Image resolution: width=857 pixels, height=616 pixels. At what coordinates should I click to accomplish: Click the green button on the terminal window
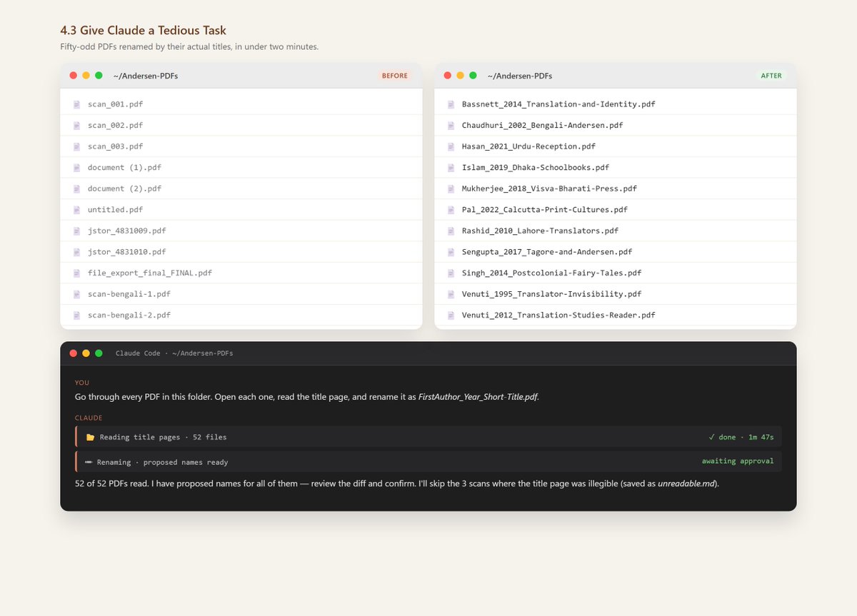tap(99, 353)
